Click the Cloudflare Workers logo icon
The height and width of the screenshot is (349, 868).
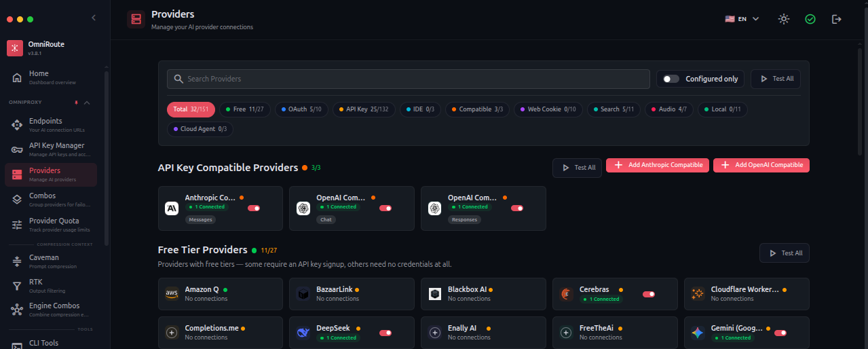click(698, 294)
